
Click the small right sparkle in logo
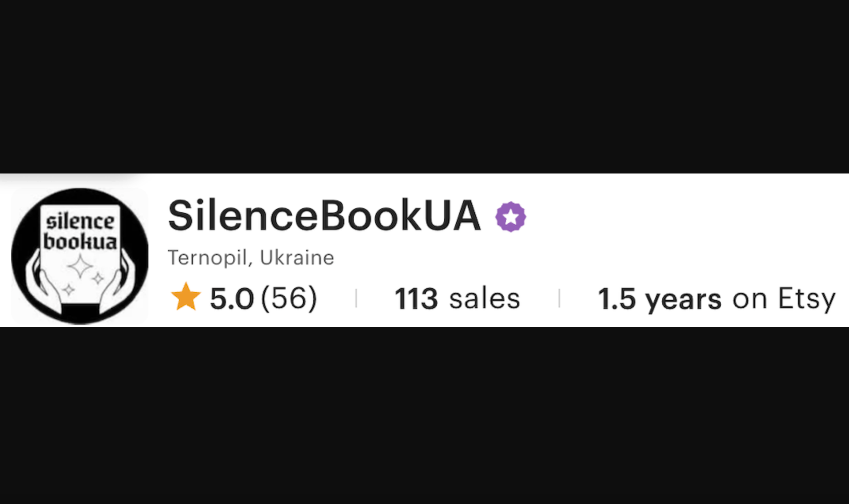[98, 278]
